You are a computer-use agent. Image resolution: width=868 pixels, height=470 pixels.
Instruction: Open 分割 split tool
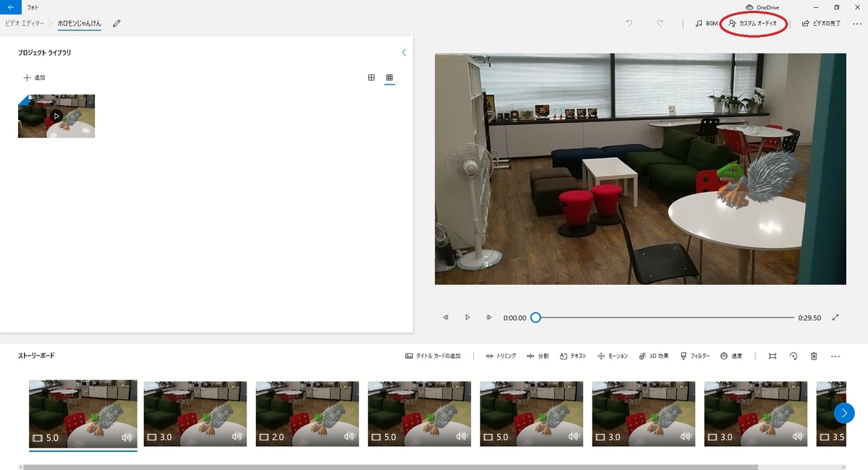click(537, 356)
